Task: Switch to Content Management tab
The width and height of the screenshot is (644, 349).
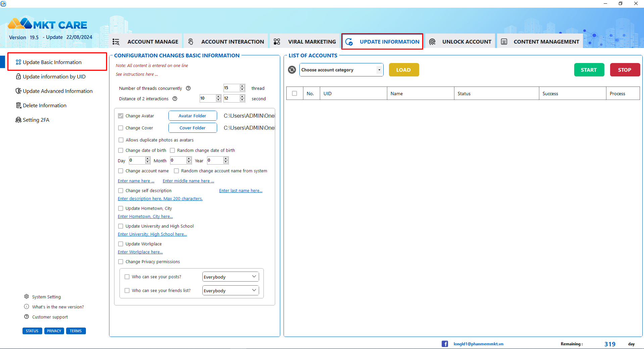Action: point(540,42)
